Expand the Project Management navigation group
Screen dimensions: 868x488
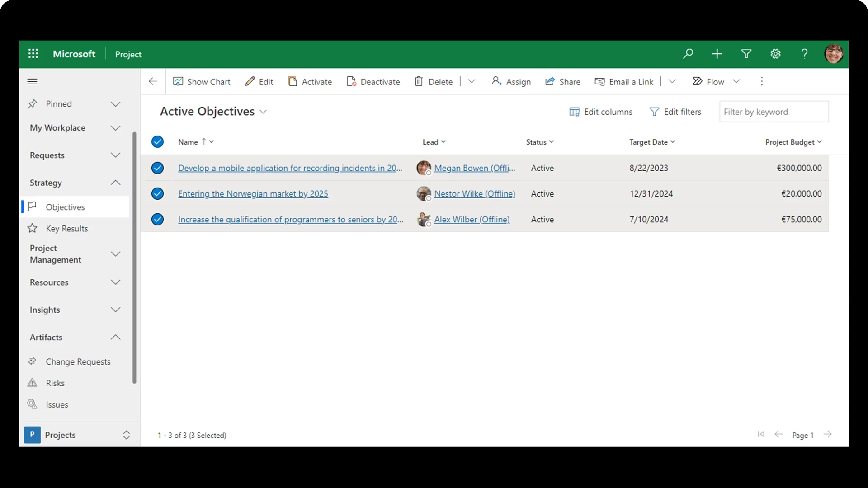(x=116, y=254)
